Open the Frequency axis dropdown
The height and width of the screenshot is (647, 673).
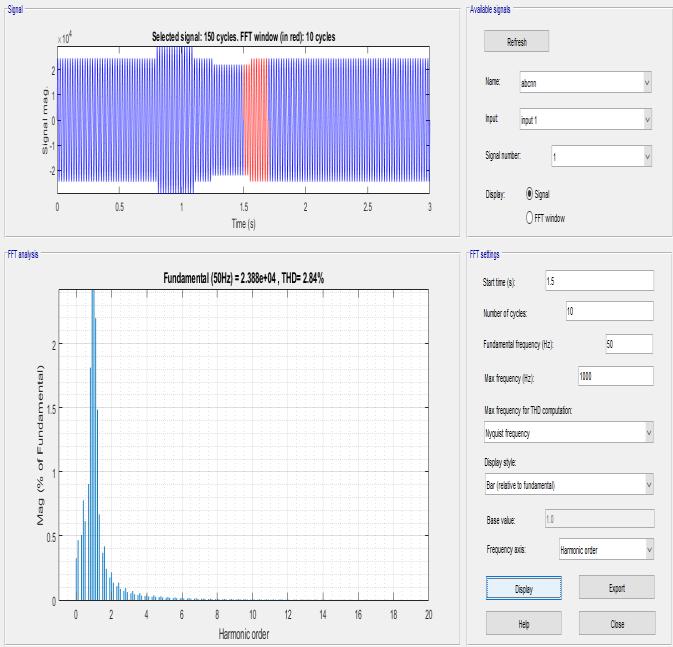pyautogui.click(x=606, y=549)
